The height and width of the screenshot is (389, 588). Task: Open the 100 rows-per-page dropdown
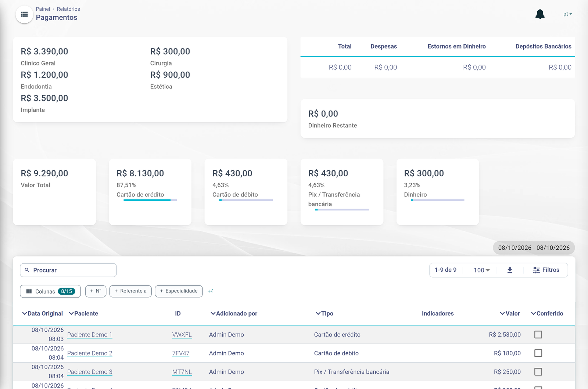coord(481,270)
